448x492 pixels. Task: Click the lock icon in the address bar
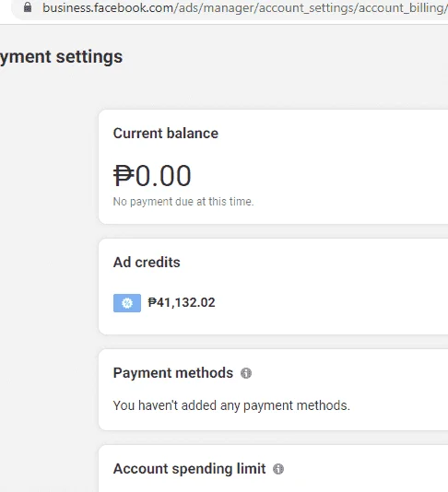(x=28, y=7)
